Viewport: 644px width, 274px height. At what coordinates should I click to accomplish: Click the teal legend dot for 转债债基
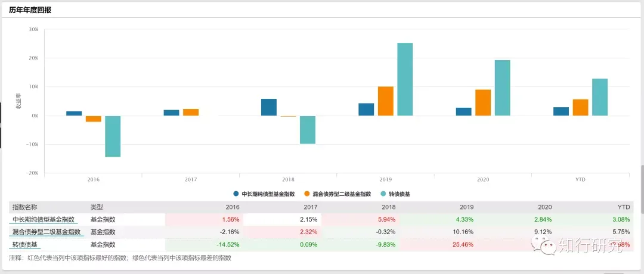click(383, 194)
